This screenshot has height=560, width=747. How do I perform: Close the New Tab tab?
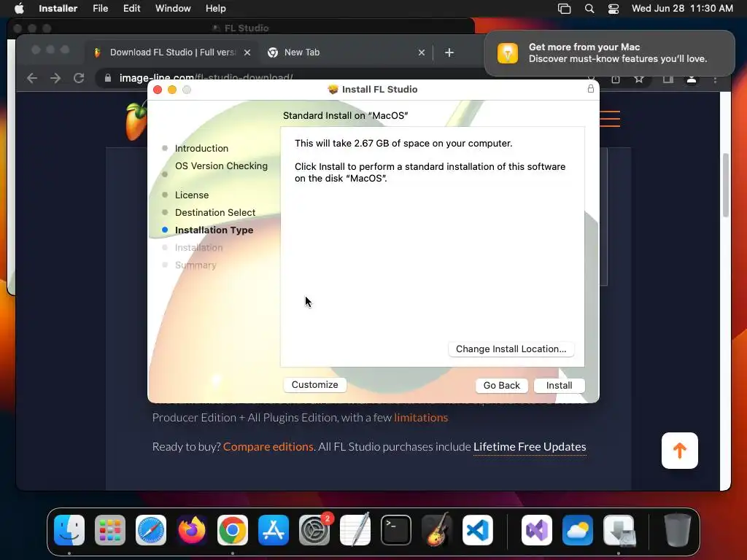421,52
